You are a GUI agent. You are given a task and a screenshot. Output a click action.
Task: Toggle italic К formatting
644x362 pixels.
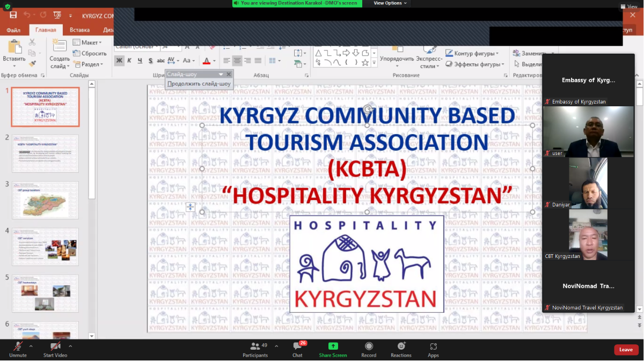tap(129, 61)
